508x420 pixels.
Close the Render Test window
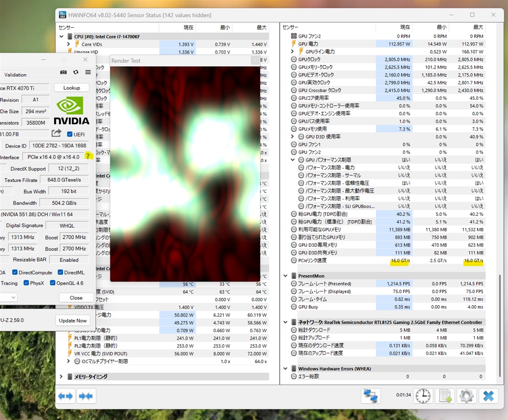tap(255, 61)
